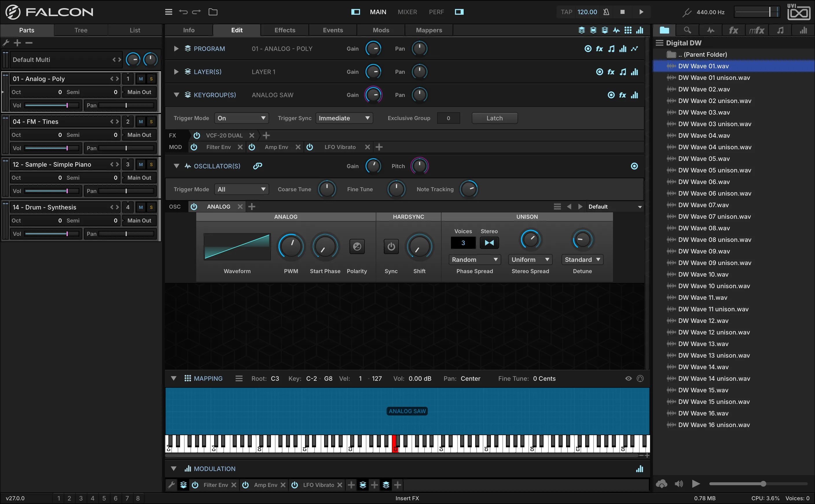Switch to the Mods tab
Viewport: 815px width, 504px height.
point(381,30)
